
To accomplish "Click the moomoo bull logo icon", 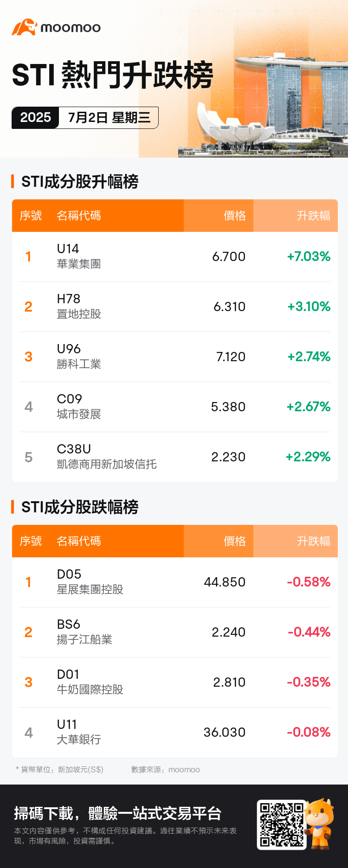I will pyautogui.click(x=24, y=27).
